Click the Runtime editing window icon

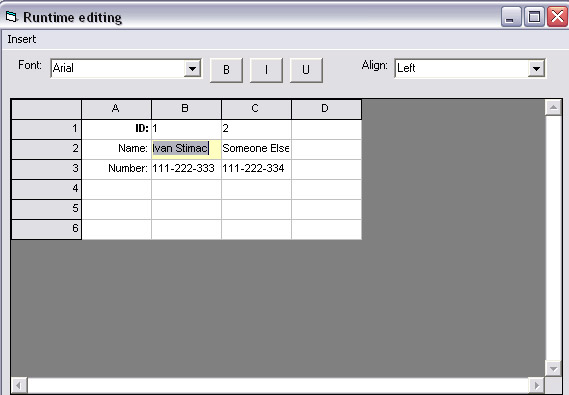[x=11, y=16]
